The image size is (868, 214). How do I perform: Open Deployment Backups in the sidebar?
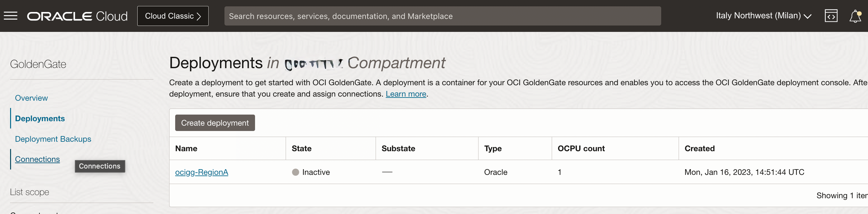53,139
